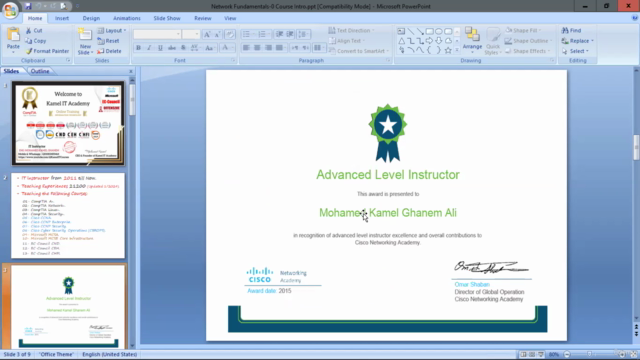640x360 pixels.
Task: Start Slide Show from status bar
Action: [541, 354]
